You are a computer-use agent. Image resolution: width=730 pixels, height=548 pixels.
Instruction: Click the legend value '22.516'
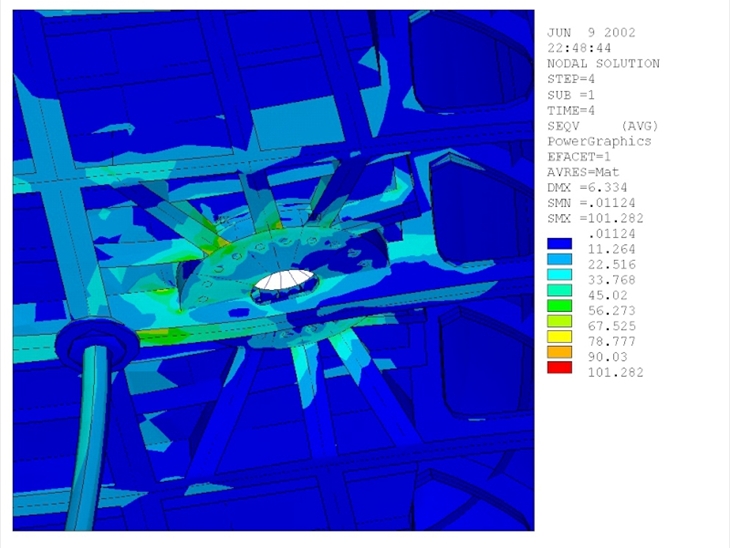[611, 264]
